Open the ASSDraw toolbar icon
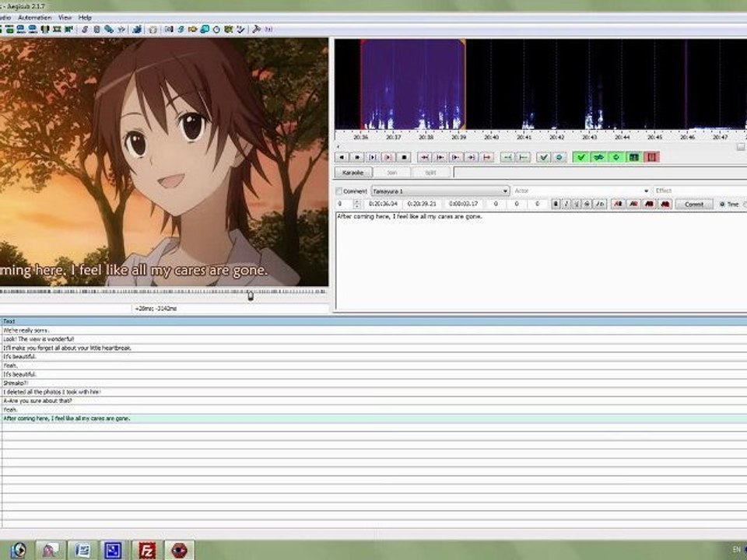 click(x=153, y=30)
